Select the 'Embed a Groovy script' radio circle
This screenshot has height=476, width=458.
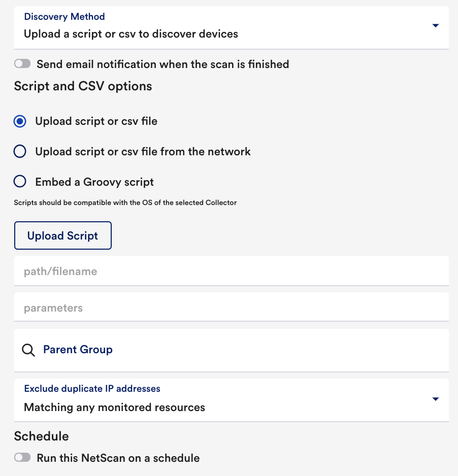tap(20, 182)
